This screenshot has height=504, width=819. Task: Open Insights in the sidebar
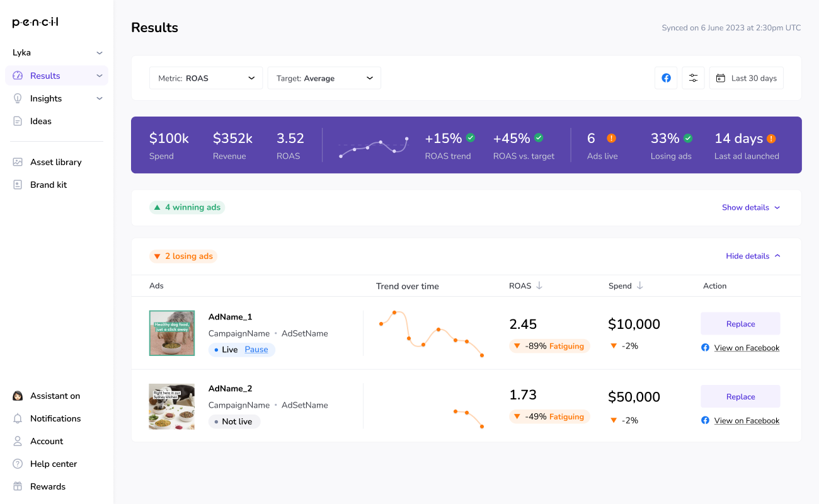57,98
